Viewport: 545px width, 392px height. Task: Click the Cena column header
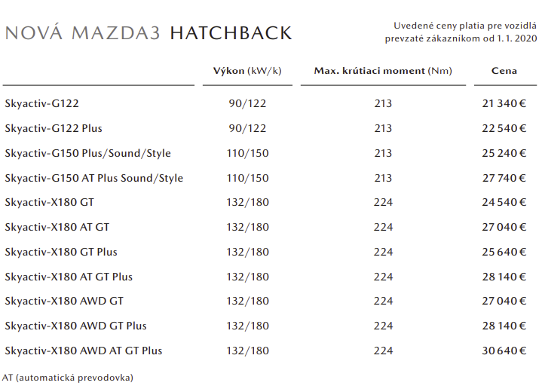pyautogui.click(x=504, y=71)
